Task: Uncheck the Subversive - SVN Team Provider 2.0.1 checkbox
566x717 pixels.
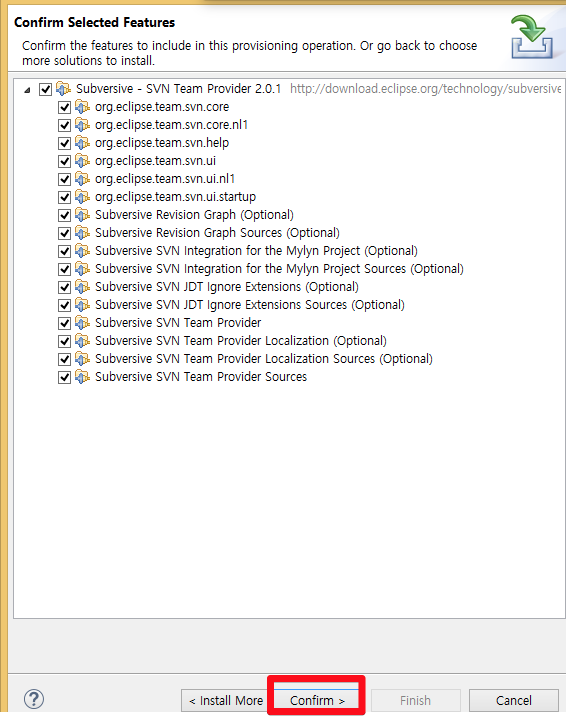Action: click(x=45, y=89)
